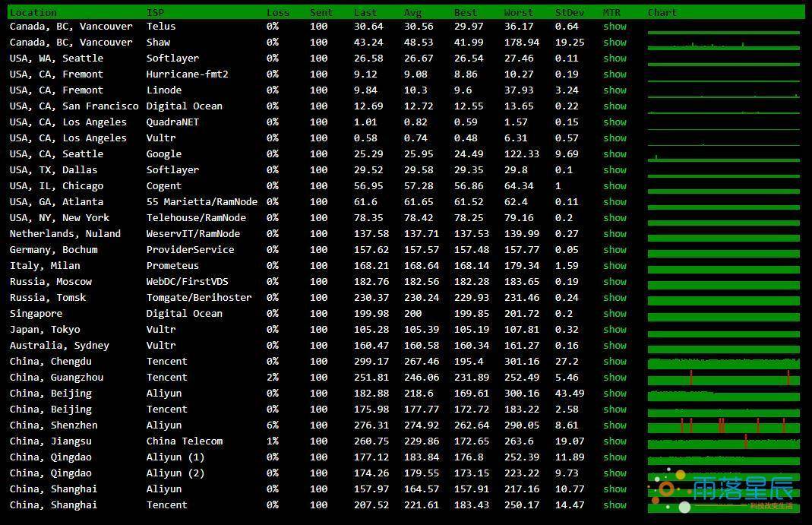Screen dimensions: 812x525
Task: Click location 'Russia, Tomsk'
Action: (48, 298)
